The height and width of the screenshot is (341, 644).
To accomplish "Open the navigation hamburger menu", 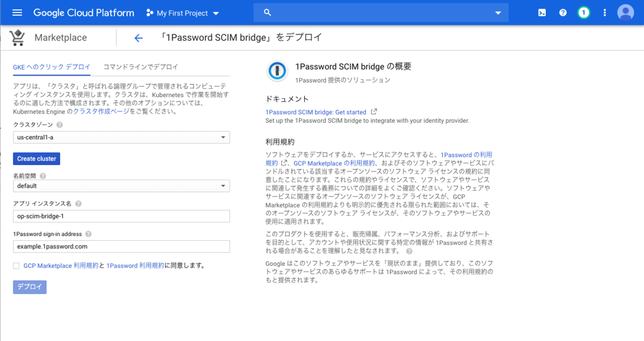I will (x=17, y=12).
